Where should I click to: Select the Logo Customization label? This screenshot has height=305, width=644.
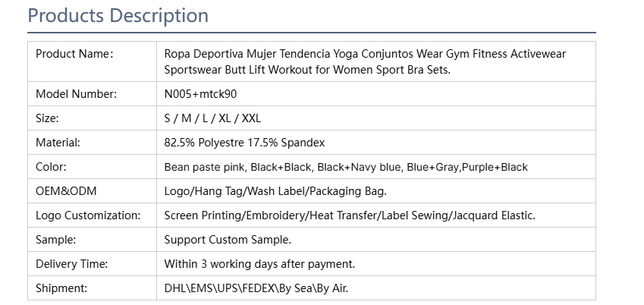coord(88,215)
